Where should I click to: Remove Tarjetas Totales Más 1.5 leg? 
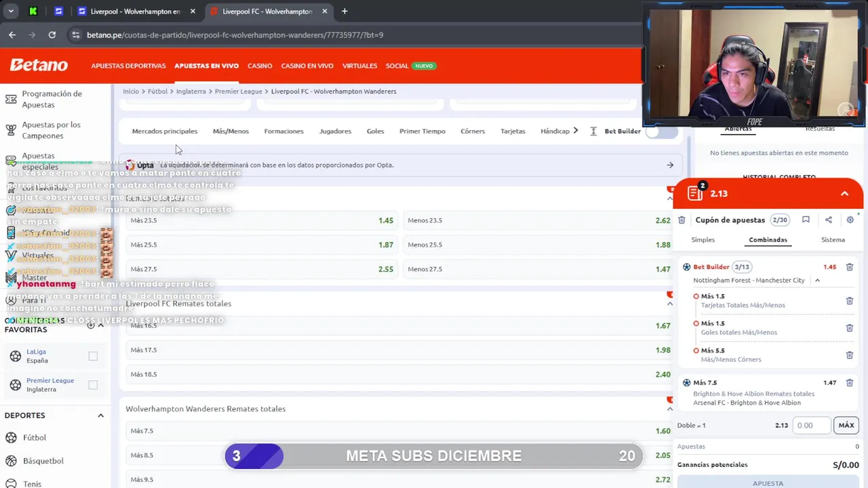coord(849,300)
